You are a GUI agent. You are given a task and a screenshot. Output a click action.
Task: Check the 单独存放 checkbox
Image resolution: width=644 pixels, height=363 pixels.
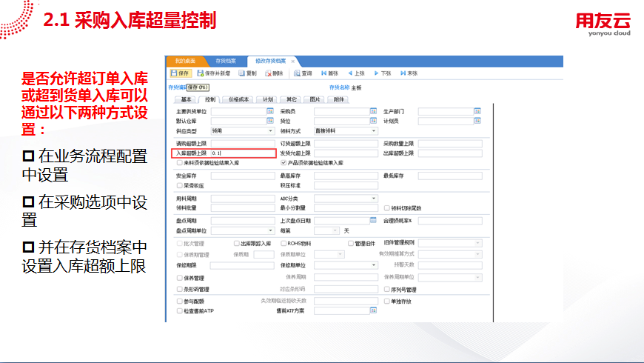387,301
